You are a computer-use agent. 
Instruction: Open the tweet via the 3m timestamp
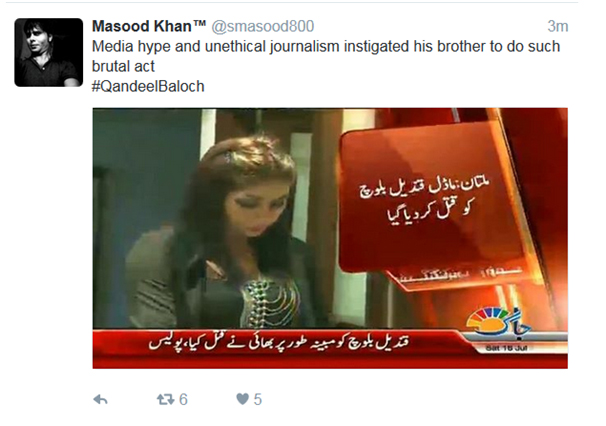pyautogui.click(x=558, y=26)
